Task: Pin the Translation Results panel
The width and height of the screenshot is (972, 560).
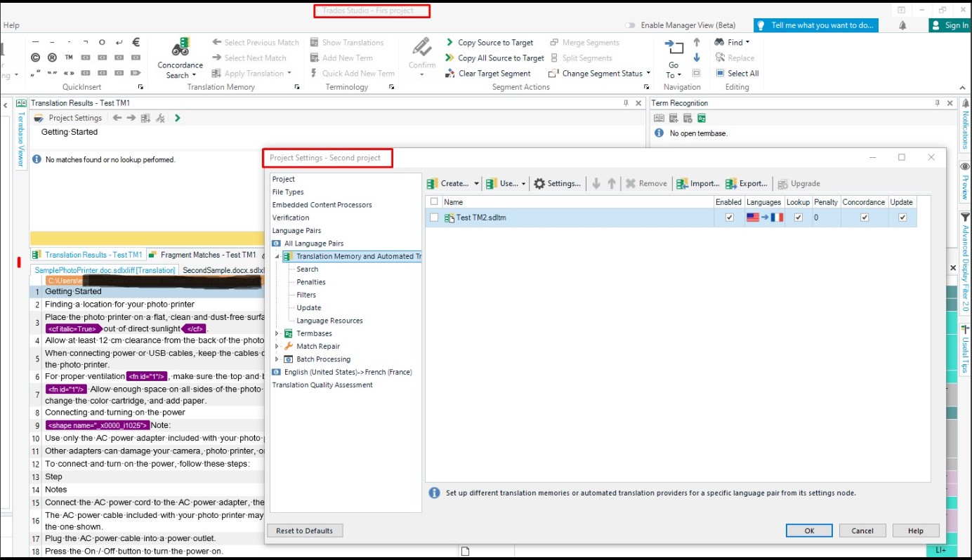Action: 626,103
